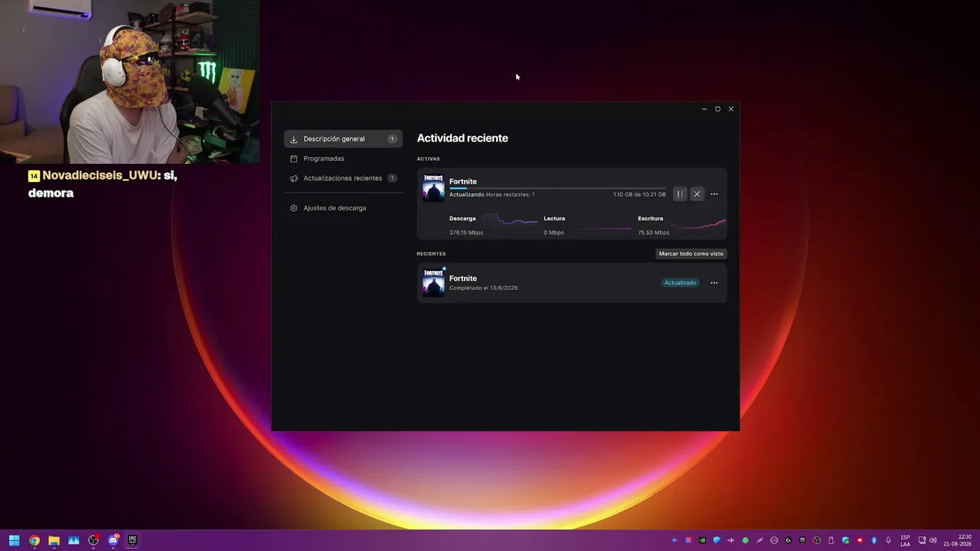Minimize the Epic downloads window

click(704, 109)
